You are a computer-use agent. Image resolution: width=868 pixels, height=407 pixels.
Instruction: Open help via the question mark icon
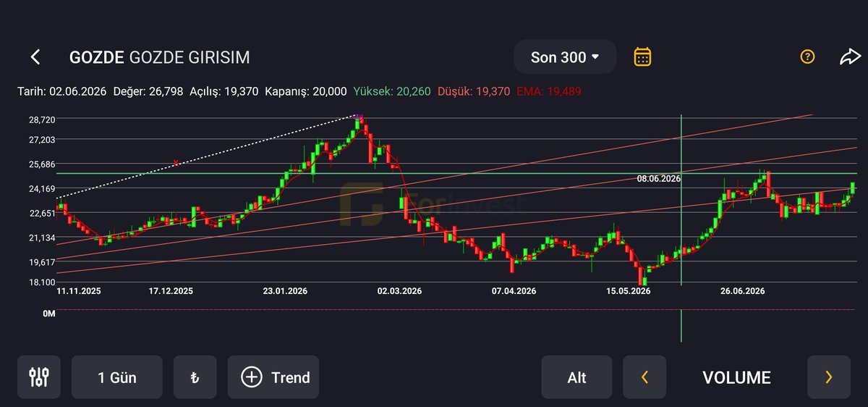coord(808,56)
